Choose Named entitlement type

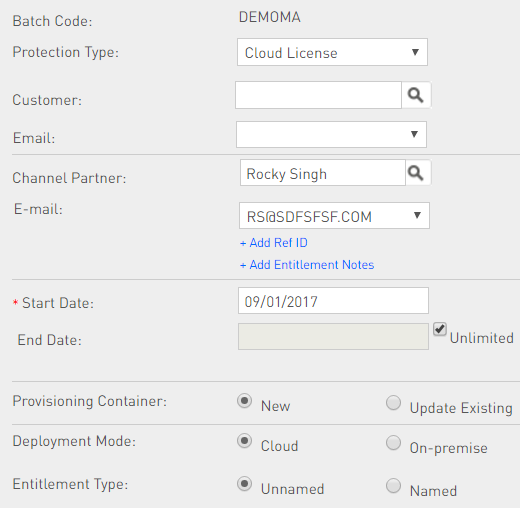tap(393, 485)
